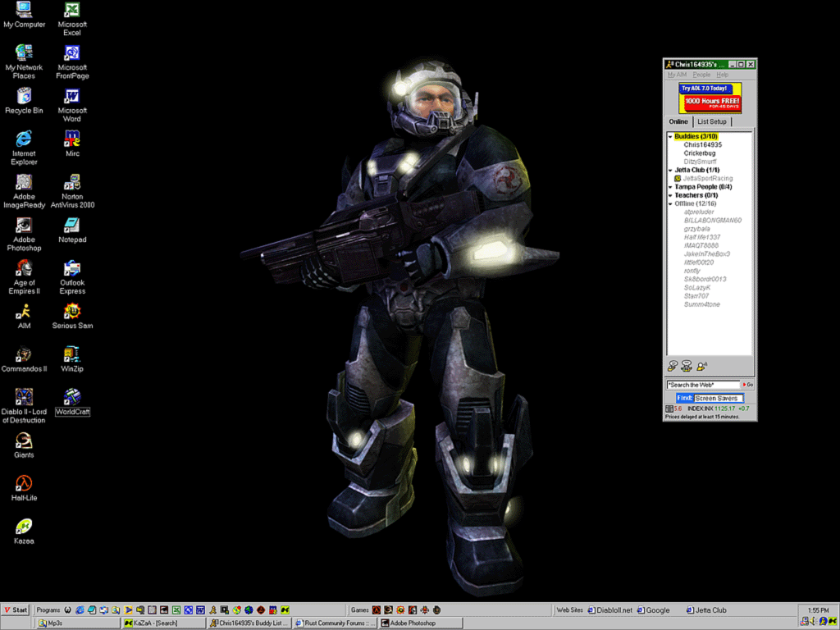
Task: Click the Try AOL 7.0 Today banner
Action: [710, 98]
